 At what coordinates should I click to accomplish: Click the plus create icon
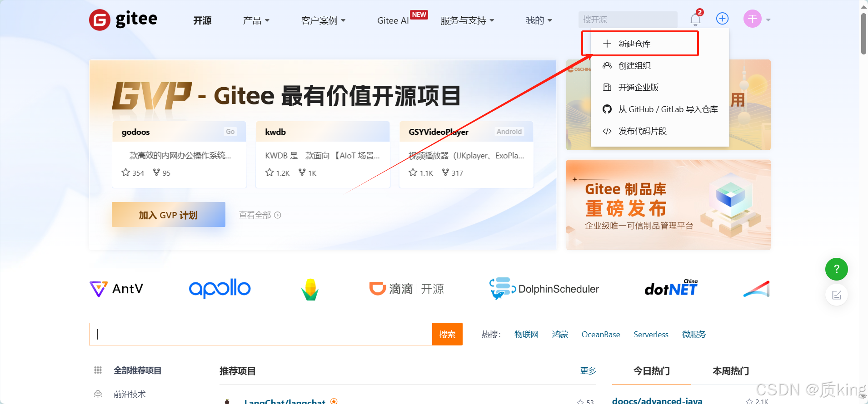coord(722,19)
